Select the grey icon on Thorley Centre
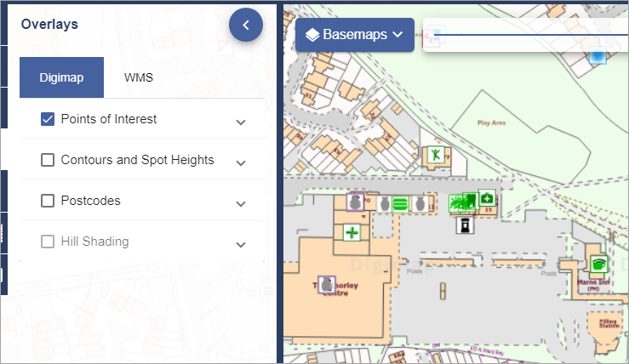The height and width of the screenshot is (364, 629). click(x=324, y=285)
